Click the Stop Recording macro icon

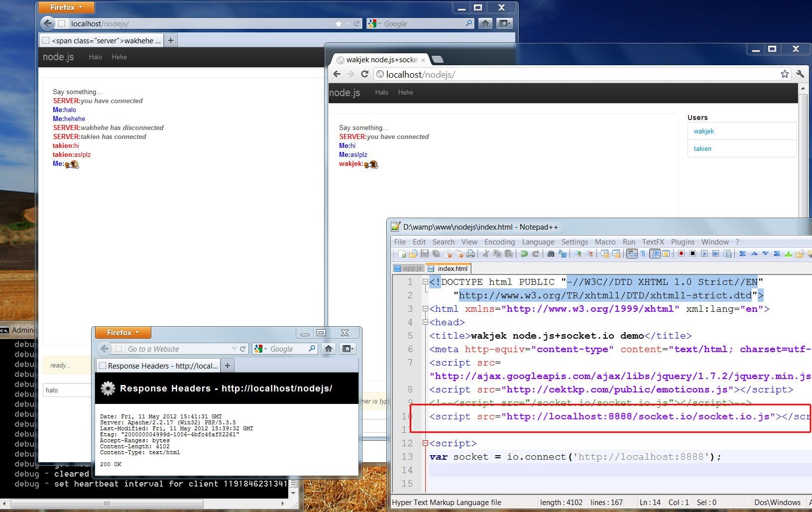point(693,254)
